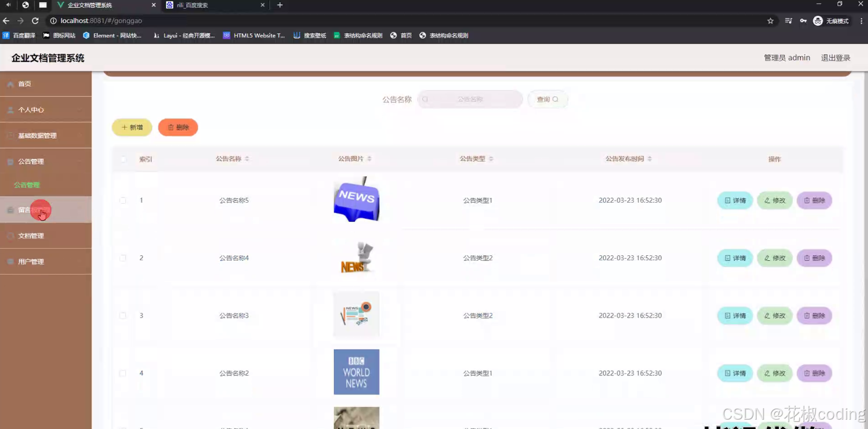Click date cell for 公告名称5

click(x=630, y=201)
